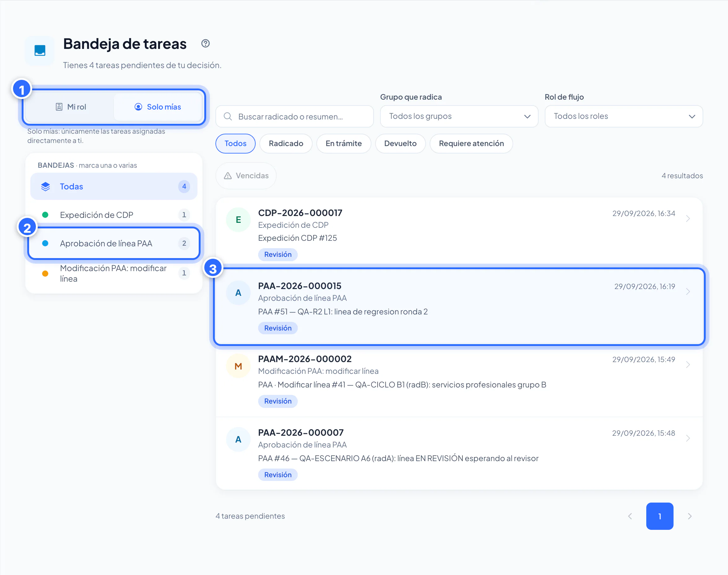Filter by Radicado status

coord(286,144)
